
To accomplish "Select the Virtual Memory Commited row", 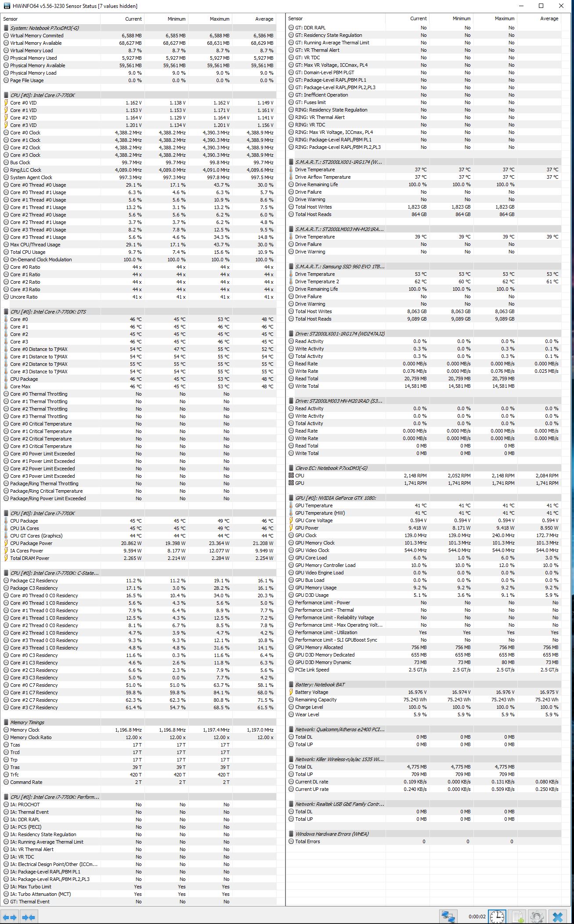I will [139, 36].
